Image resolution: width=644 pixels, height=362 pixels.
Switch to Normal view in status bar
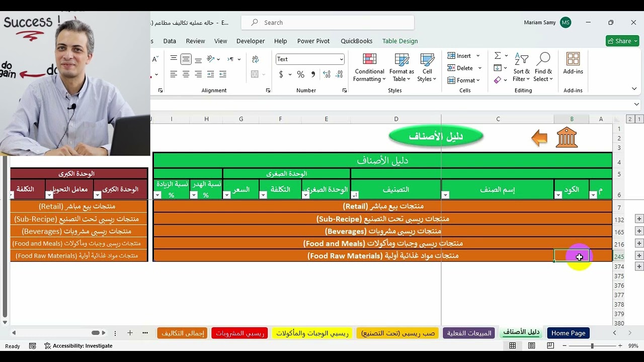(x=513, y=346)
